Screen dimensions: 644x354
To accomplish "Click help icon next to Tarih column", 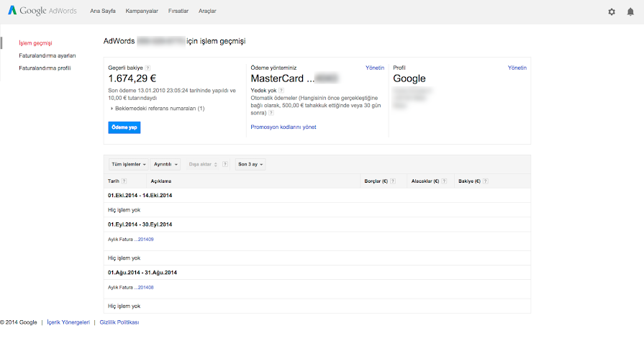I will coord(124,181).
